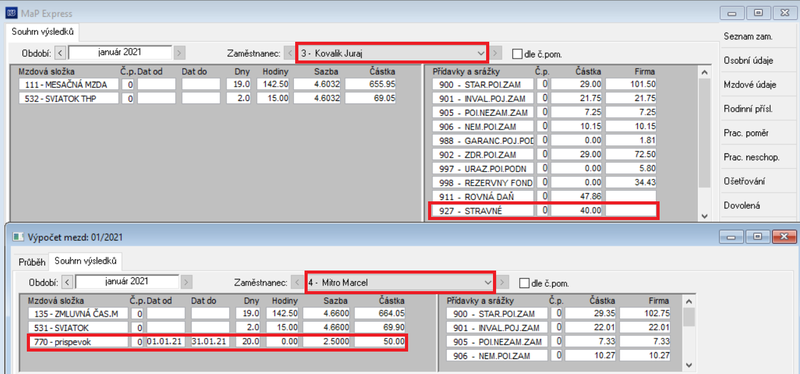The width and height of the screenshot is (800, 374).
Task: Enable 'dle č.pom.' checkbox in Výpočet mezd window
Action: 524,283
